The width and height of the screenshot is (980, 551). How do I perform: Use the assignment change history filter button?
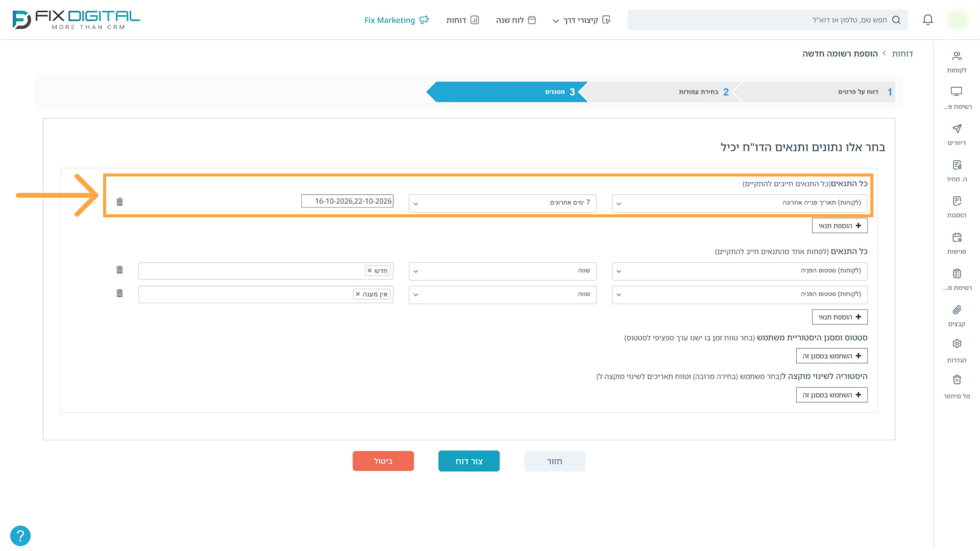point(832,395)
